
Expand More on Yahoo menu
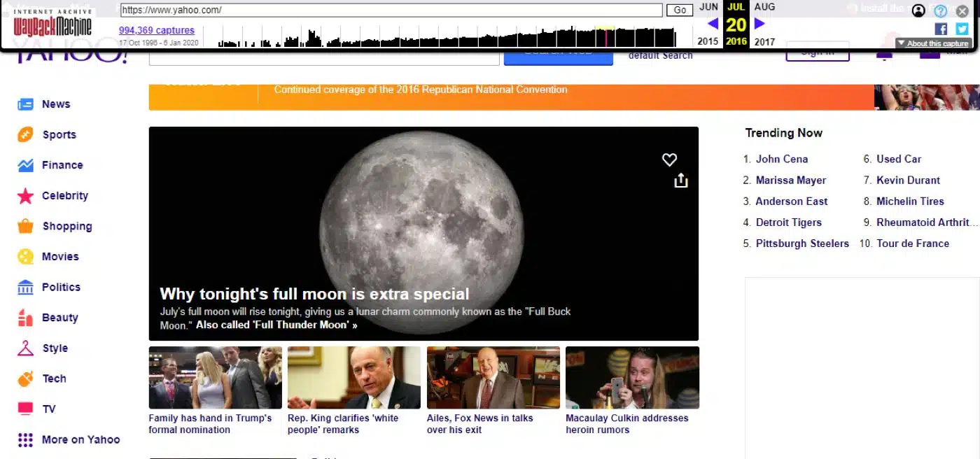[x=25, y=439]
